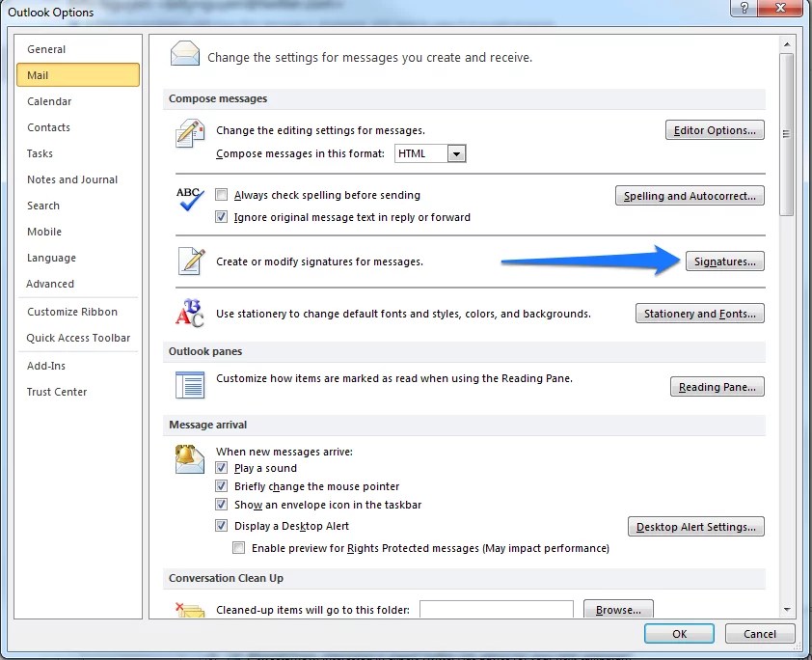This screenshot has height=660, width=812.
Task: Click the Conversation Clean Up folder icon
Action: pyautogui.click(x=190, y=610)
